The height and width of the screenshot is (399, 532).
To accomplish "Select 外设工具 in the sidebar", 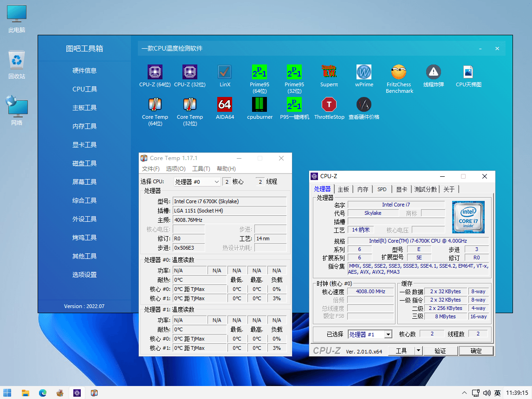I will point(84,219).
